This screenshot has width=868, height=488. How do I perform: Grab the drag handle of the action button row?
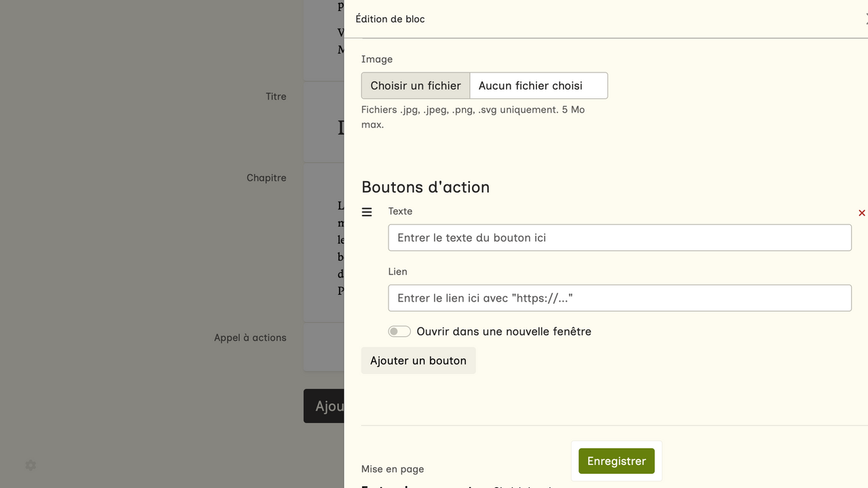point(367,212)
